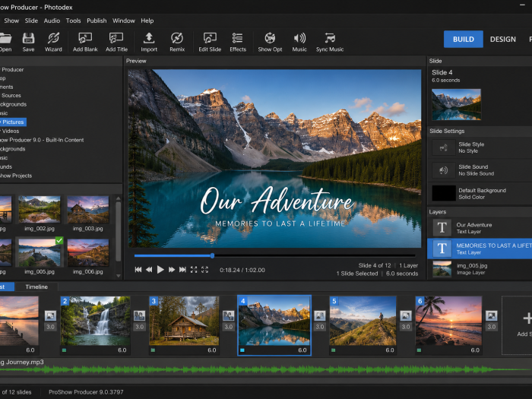Open the Tools menu
The height and width of the screenshot is (399, 532).
pos(73,21)
